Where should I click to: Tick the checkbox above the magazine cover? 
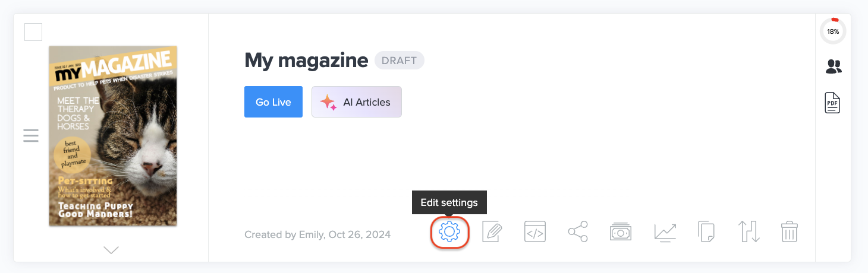click(x=33, y=32)
